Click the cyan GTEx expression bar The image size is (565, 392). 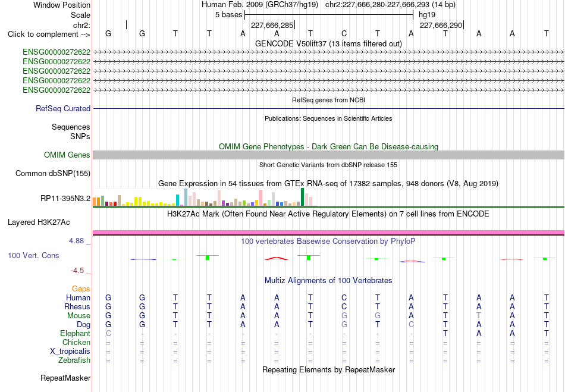[x=178, y=200]
